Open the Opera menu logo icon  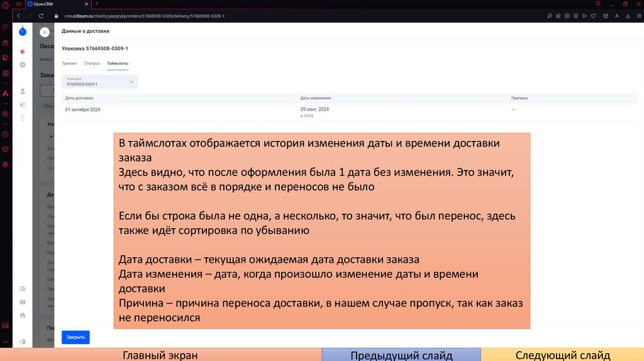[5, 5]
